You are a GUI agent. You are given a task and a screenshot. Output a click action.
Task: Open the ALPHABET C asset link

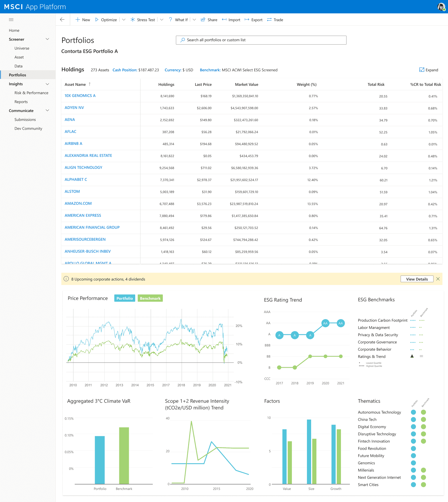(x=76, y=179)
